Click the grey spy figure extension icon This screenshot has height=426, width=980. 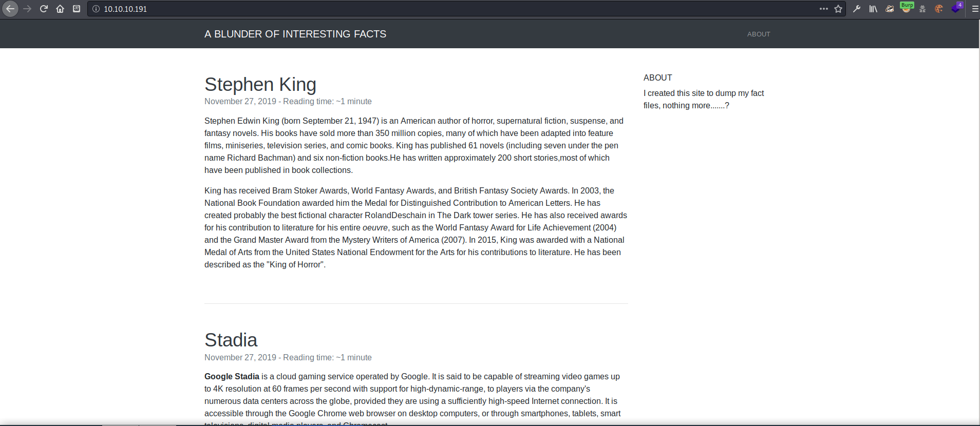pos(922,9)
